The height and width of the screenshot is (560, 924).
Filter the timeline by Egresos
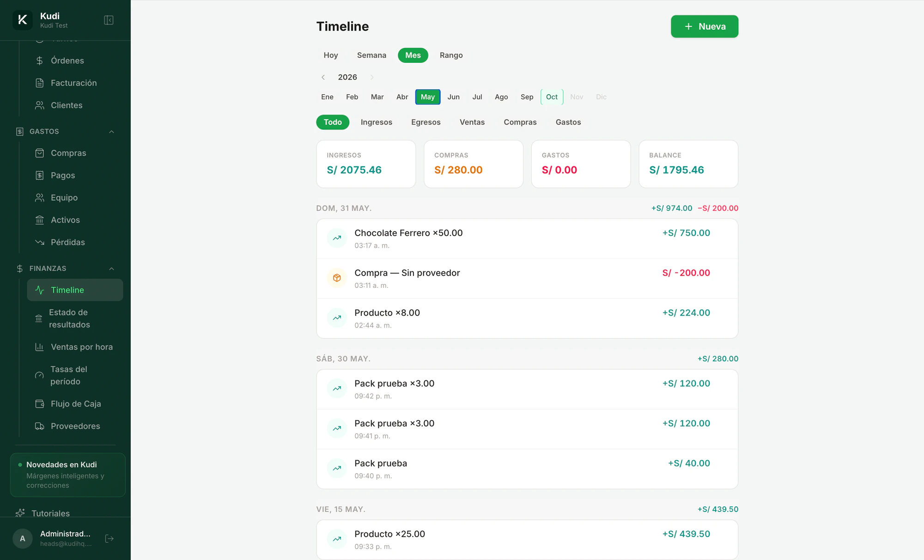[x=426, y=122]
